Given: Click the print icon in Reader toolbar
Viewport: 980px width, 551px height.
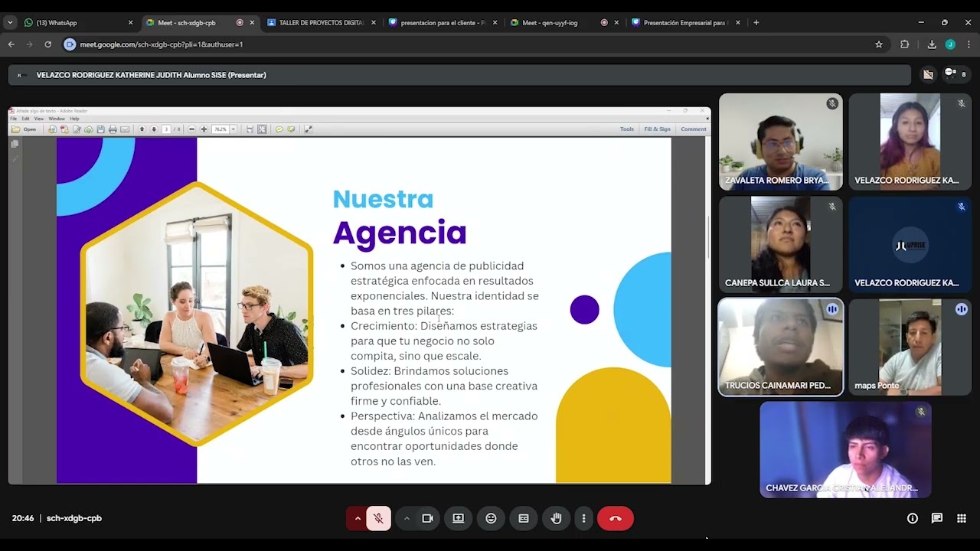Looking at the screenshot, I should click(113, 129).
